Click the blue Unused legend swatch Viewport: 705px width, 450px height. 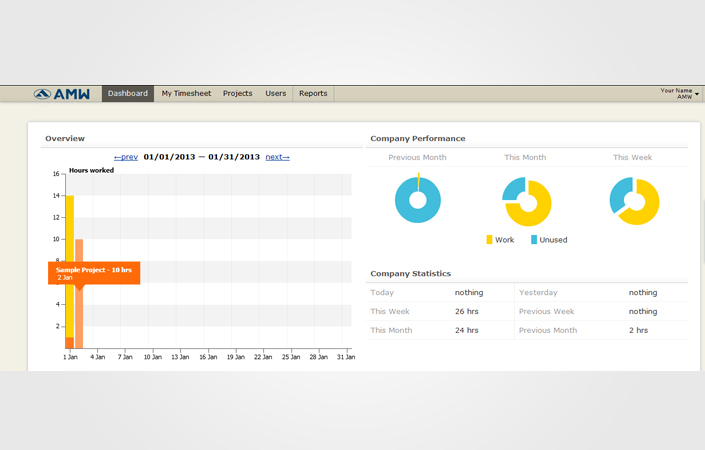click(x=534, y=240)
